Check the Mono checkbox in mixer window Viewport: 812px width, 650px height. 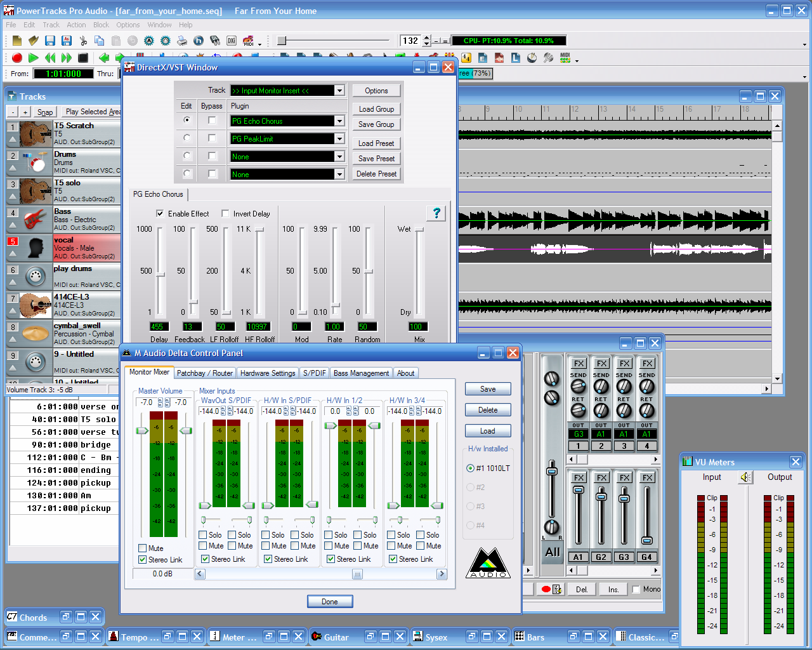pos(636,589)
